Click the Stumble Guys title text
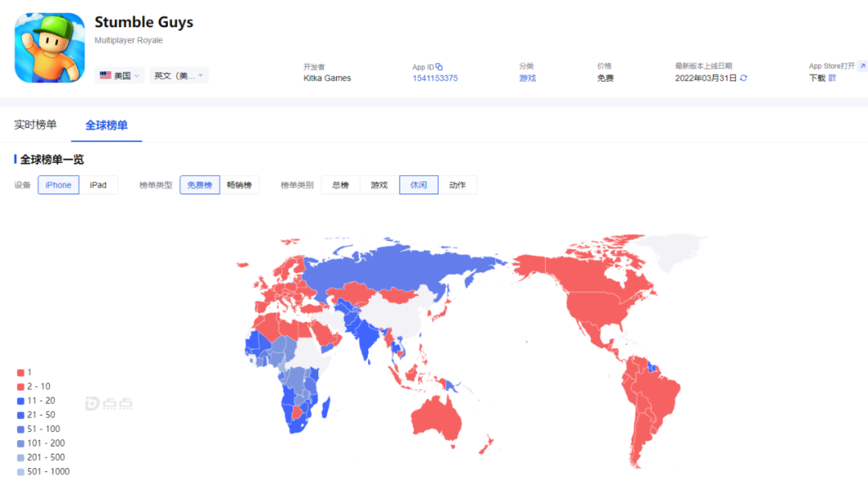Image resolution: width=868 pixels, height=481 pixels. 144,22
